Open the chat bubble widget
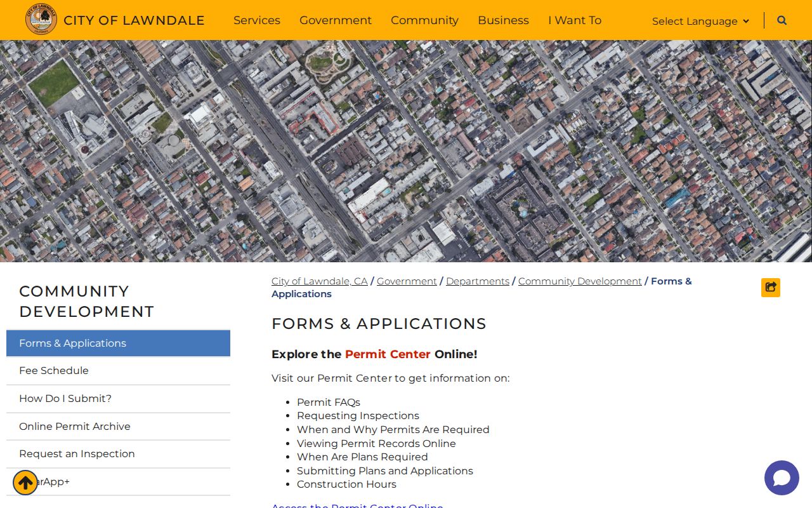The width and height of the screenshot is (812, 508). pos(782,478)
